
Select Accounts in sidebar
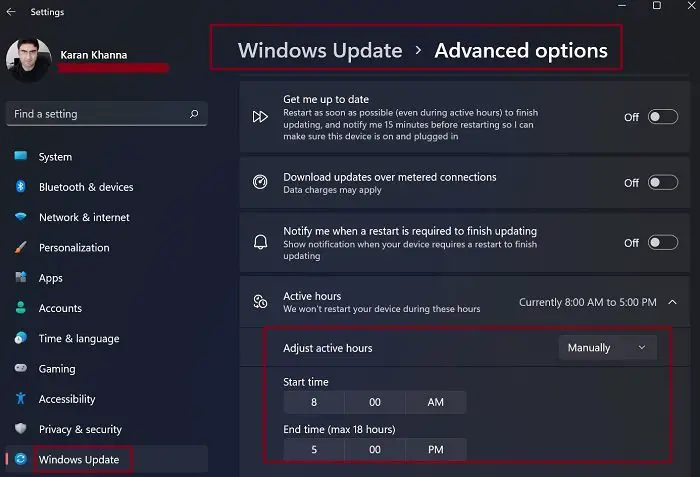pos(106,308)
